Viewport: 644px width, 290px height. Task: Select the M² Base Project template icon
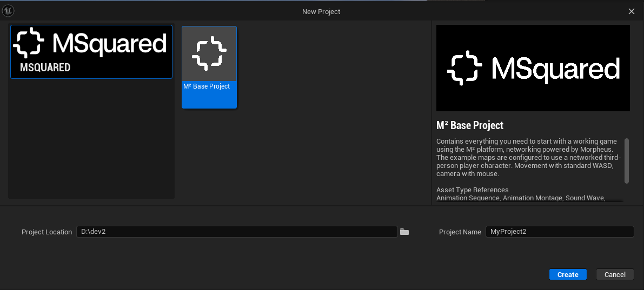(x=209, y=53)
